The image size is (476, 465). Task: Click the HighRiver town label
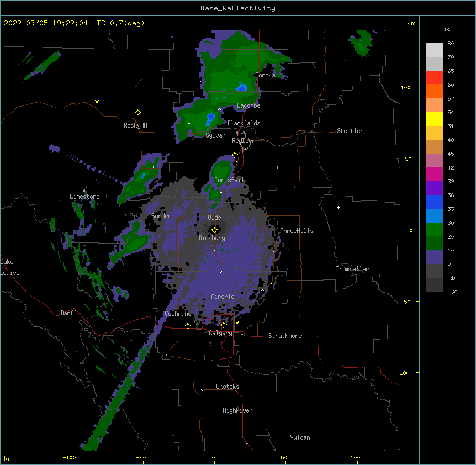pyautogui.click(x=237, y=410)
